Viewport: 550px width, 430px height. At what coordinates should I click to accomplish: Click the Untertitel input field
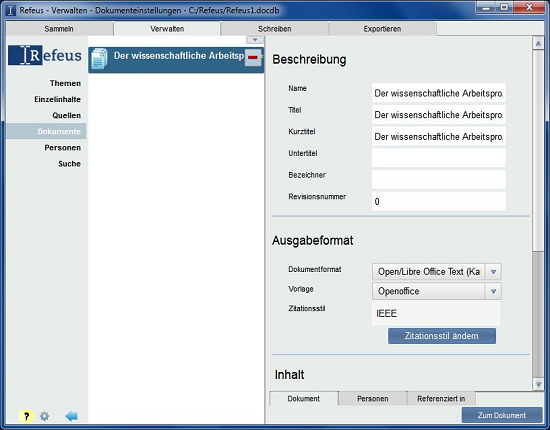438,157
